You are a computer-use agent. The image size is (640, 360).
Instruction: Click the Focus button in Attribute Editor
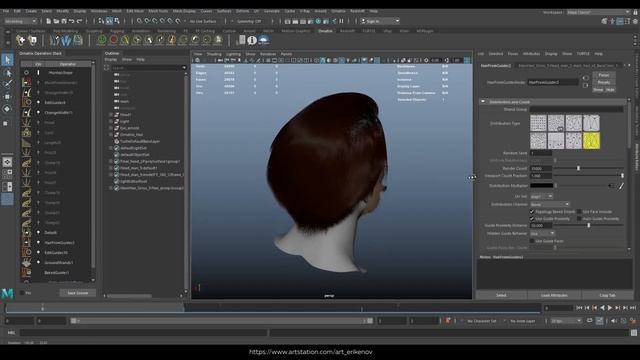point(604,75)
